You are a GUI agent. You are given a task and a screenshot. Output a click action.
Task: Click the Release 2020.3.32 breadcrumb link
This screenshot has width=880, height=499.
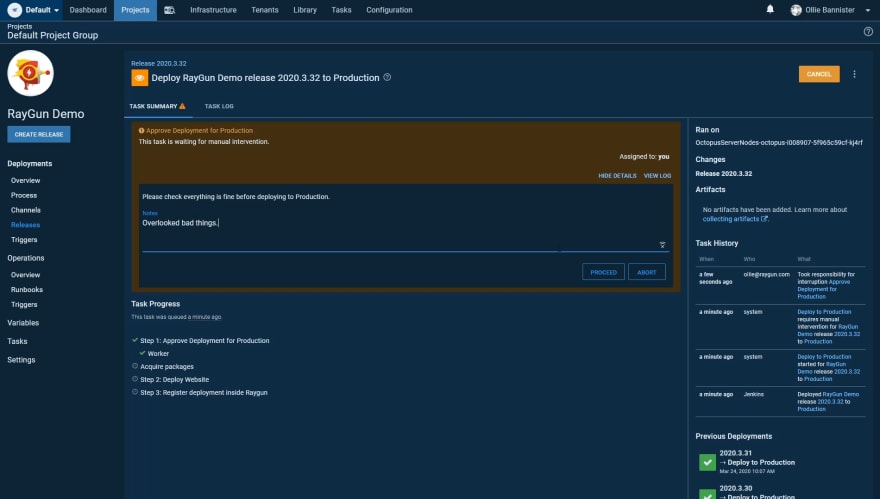point(159,63)
